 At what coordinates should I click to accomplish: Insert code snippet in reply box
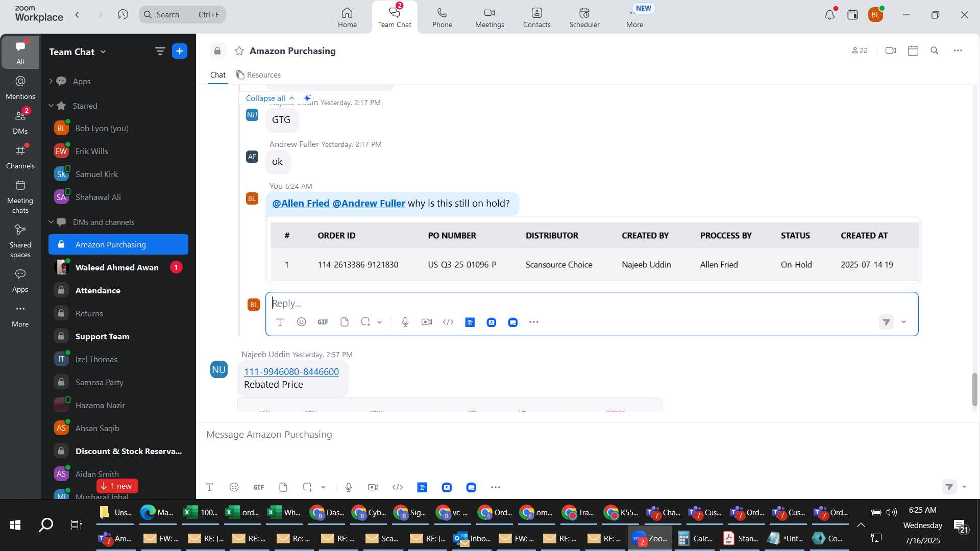pos(448,322)
